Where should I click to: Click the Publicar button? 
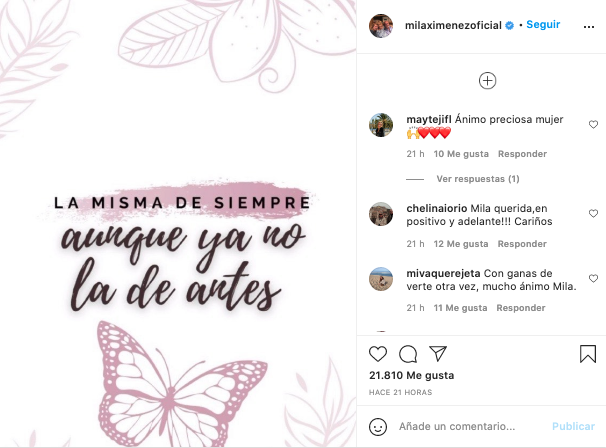coord(573,426)
